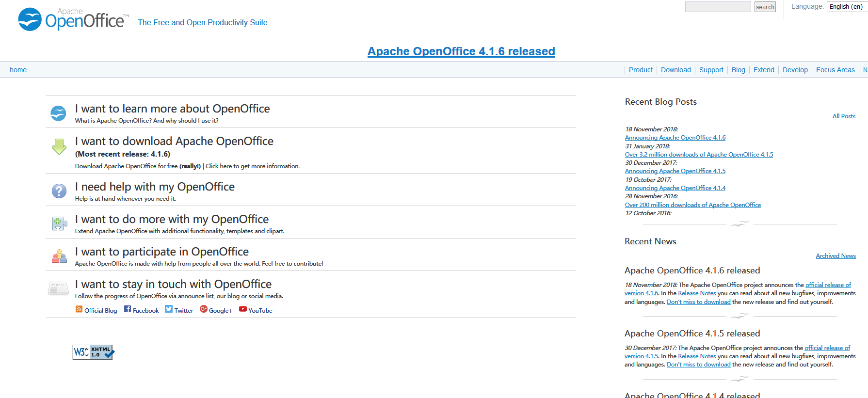Open the Develop menu item
The width and height of the screenshot is (868, 398).
[x=795, y=70]
